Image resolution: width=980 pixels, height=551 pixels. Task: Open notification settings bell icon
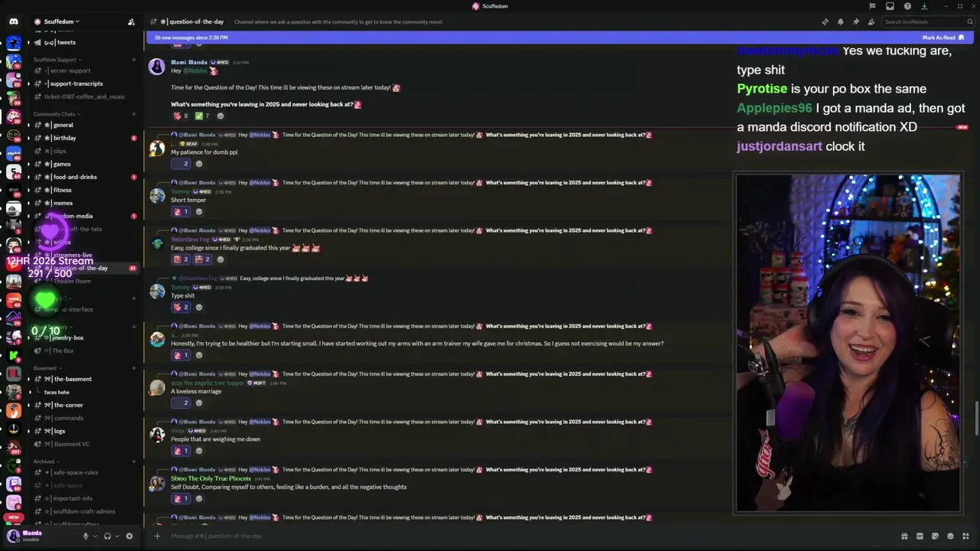tap(840, 21)
